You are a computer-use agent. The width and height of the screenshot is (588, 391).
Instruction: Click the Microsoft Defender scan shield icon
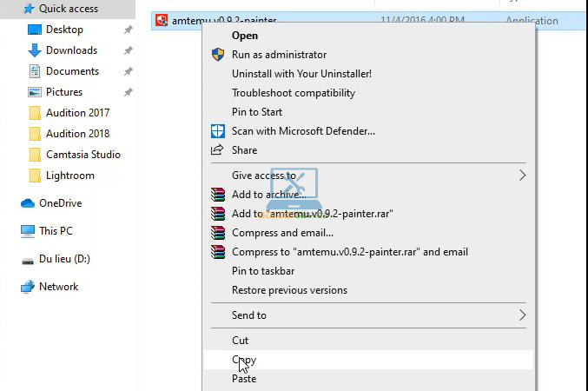(218, 131)
